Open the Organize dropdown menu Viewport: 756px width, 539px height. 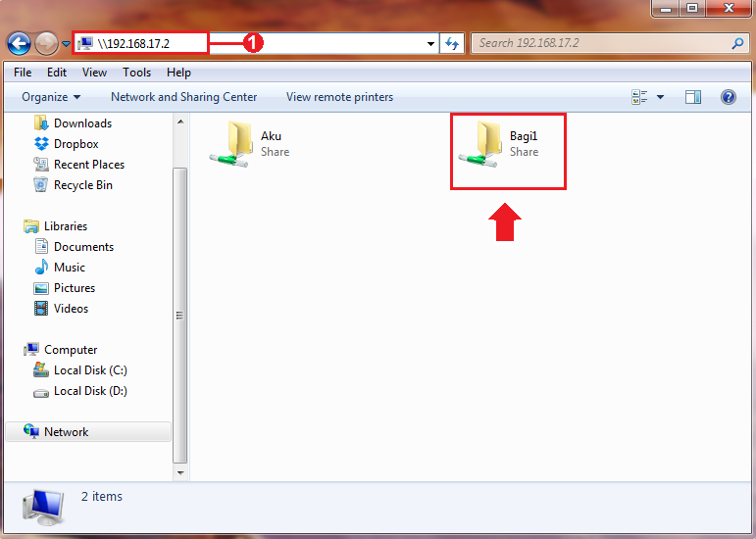point(51,97)
